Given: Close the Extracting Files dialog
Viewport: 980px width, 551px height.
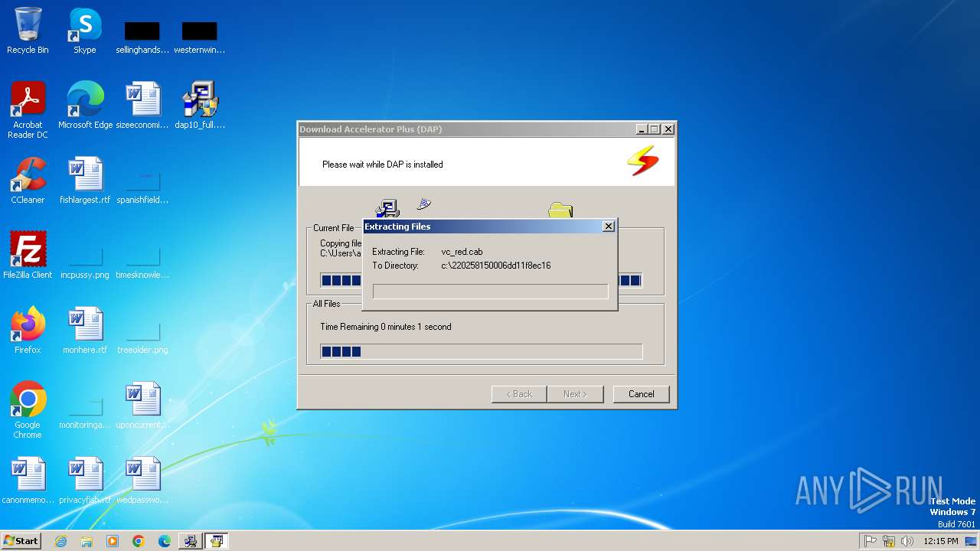Looking at the screenshot, I should point(608,227).
